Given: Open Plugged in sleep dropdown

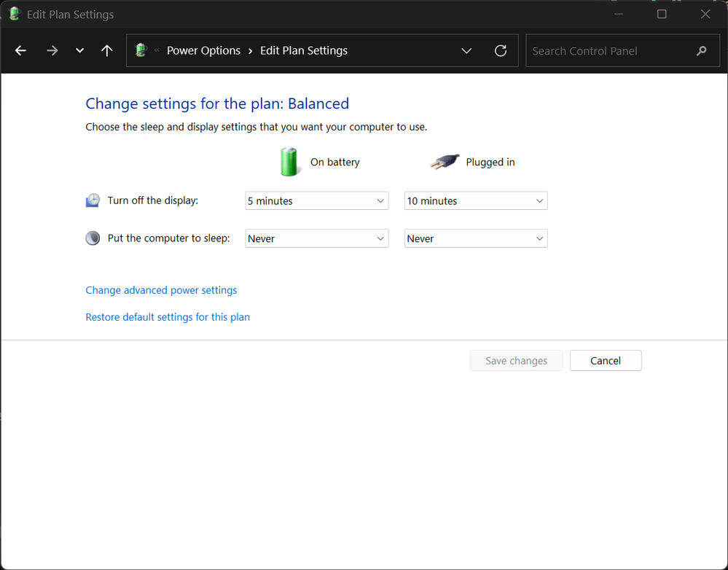Looking at the screenshot, I should 475,238.
